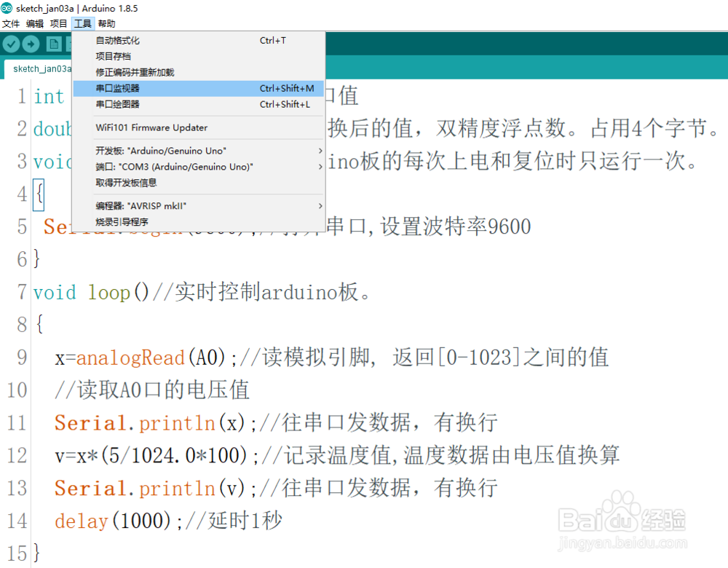The height and width of the screenshot is (568, 728).
Task: Expand 开发板 Arduino/Genuino Uno submenu
Action: 199,151
